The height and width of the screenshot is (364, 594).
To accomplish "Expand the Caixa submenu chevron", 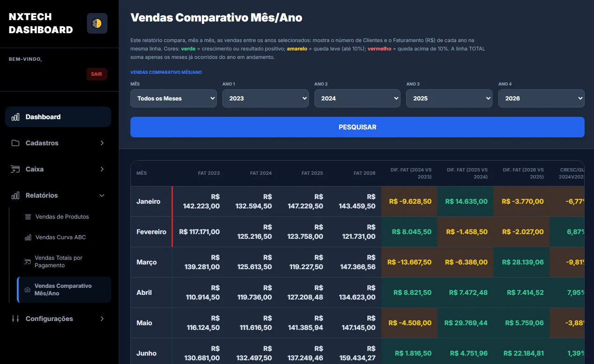I will 102,169.
